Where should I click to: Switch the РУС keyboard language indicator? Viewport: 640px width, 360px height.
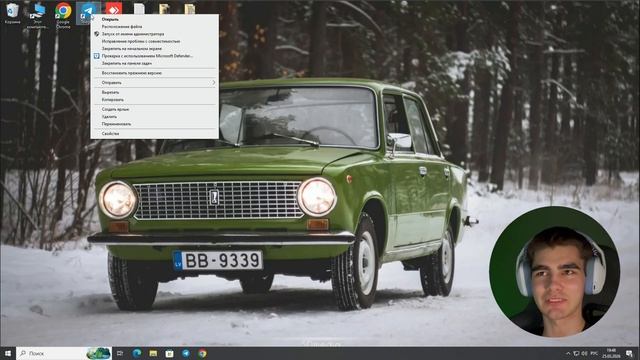pyautogui.click(x=594, y=353)
